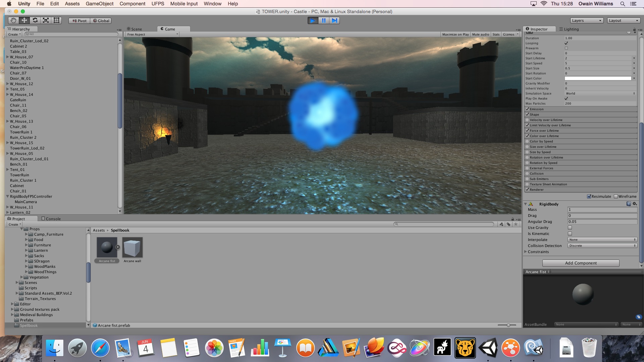The width and height of the screenshot is (644, 362).
Task: Click the Add Component button
Action: [x=581, y=263]
